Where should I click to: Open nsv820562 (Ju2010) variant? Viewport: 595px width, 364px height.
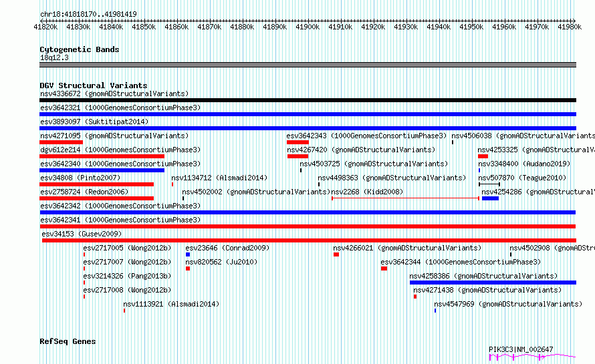[x=221, y=262]
